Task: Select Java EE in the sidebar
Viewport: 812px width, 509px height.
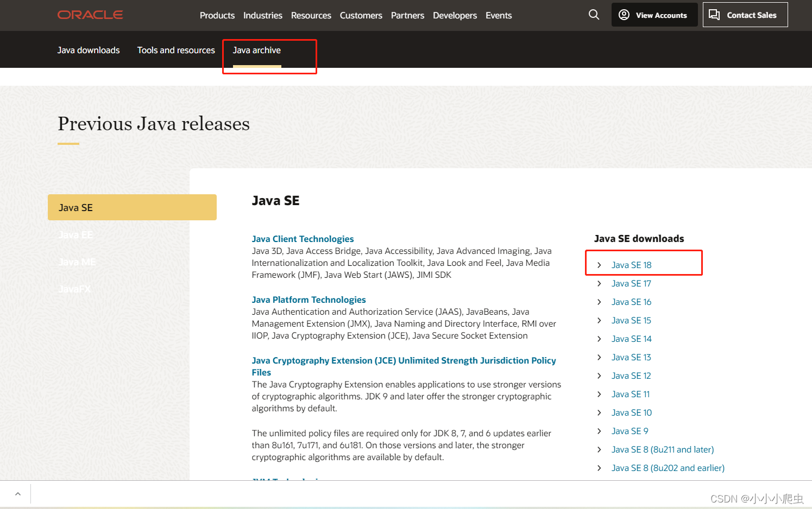Action: click(75, 234)
